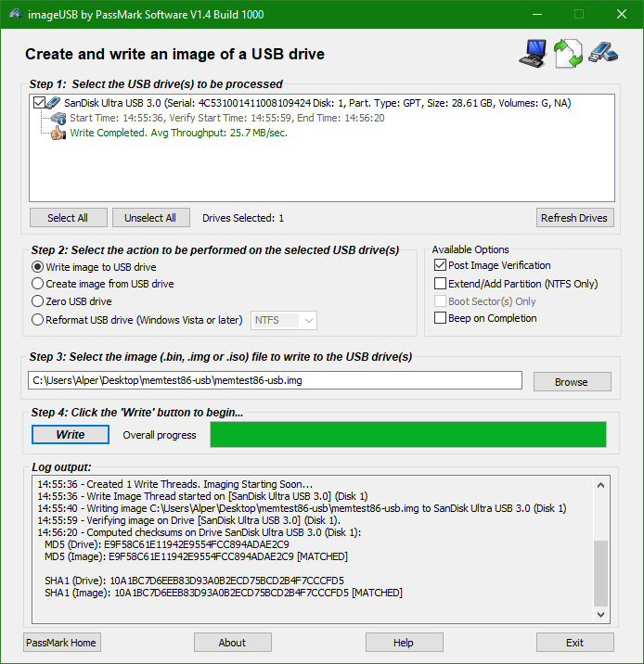Viewport: 644px width, 664px height.
Task: Click Browse to choose image file
Action: point(571,381)
